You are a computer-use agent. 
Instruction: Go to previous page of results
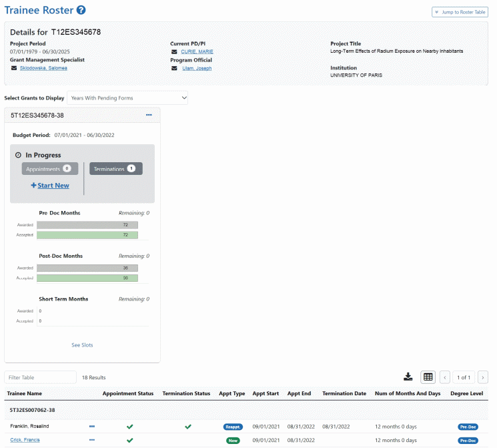(445, 377)
